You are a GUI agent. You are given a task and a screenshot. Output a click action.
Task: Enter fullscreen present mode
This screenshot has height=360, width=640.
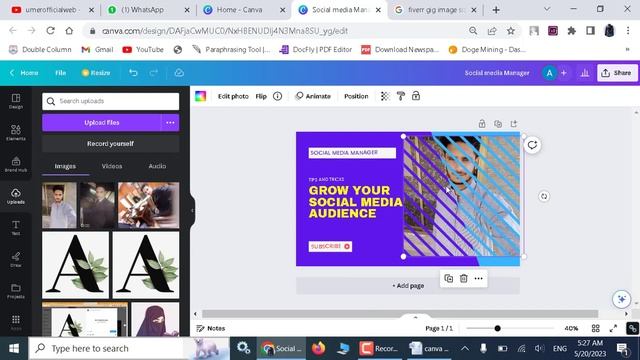pyautogui.click(x=613, y=328)
